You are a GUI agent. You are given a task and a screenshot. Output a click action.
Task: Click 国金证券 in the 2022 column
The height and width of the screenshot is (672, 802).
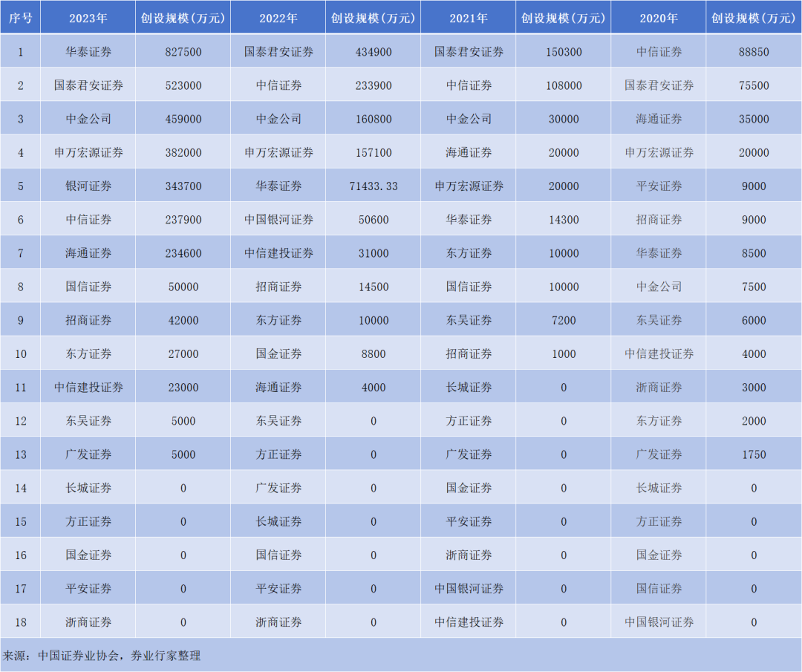coord(278,354)
